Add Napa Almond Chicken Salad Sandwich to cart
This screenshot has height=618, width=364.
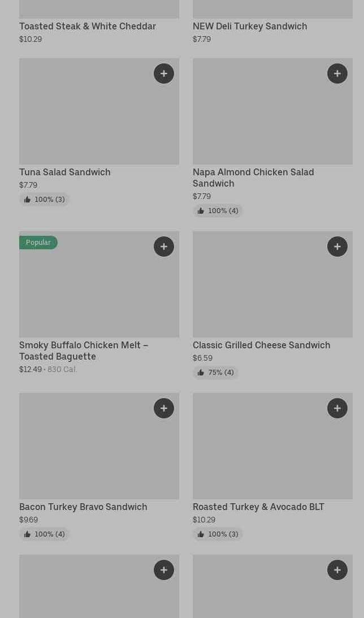click(x=337, y=74)
